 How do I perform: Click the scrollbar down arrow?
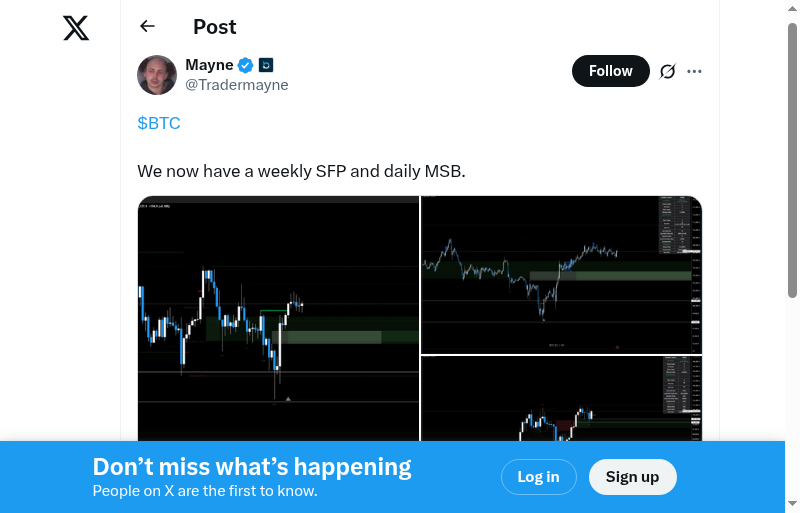point(793,503)
